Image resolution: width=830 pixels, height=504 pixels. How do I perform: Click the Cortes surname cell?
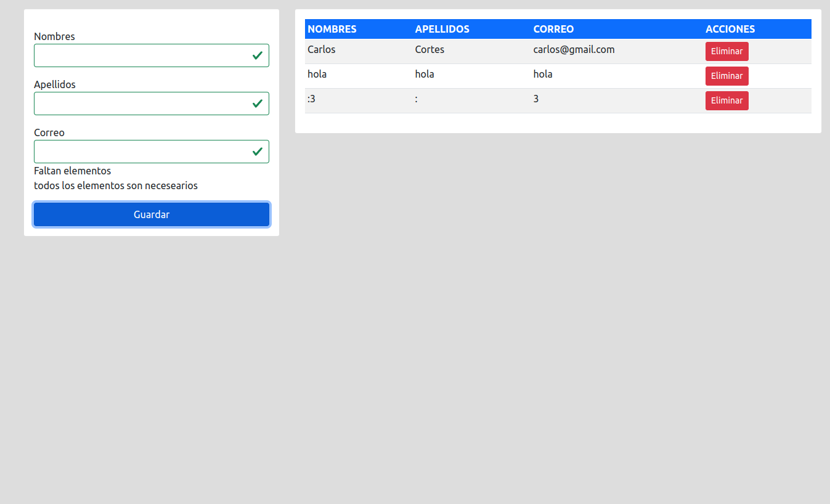(x=429, y=49)
